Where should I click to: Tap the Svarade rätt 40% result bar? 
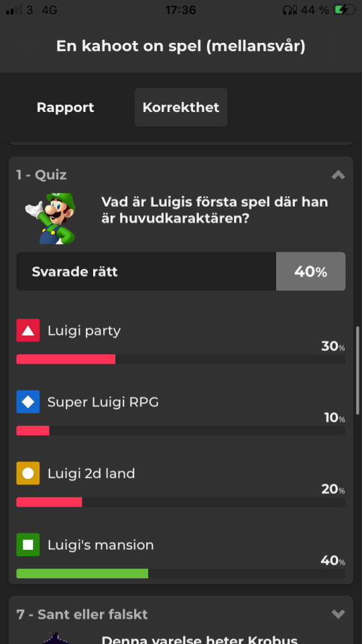tap(181, 272)
